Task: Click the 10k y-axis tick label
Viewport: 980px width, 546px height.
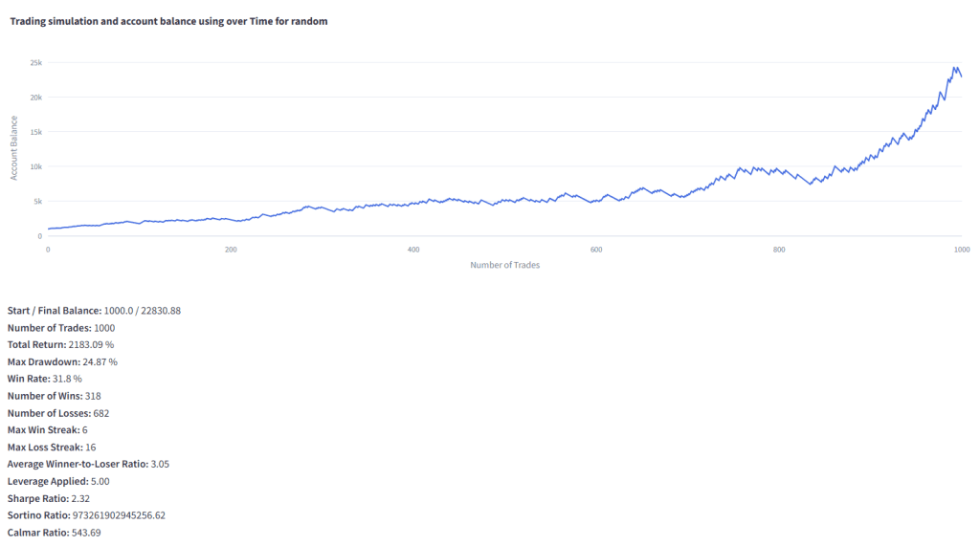Action: click(35, 166)
